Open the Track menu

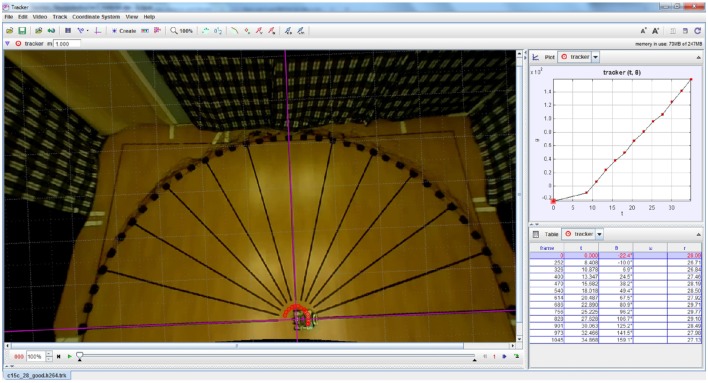60,17
